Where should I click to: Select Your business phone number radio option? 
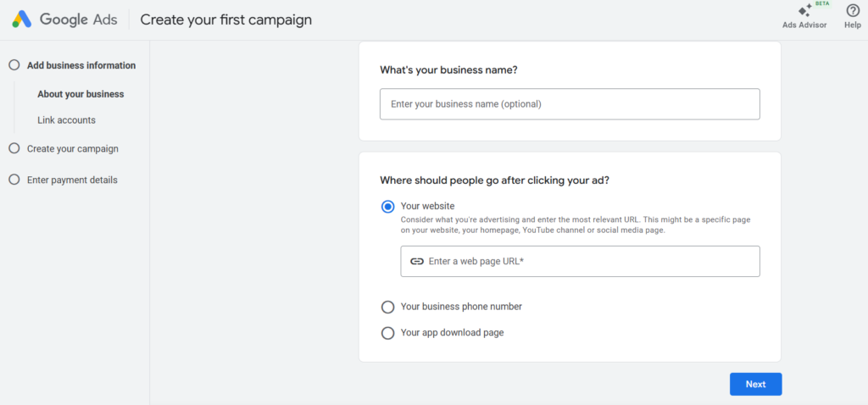388,307
